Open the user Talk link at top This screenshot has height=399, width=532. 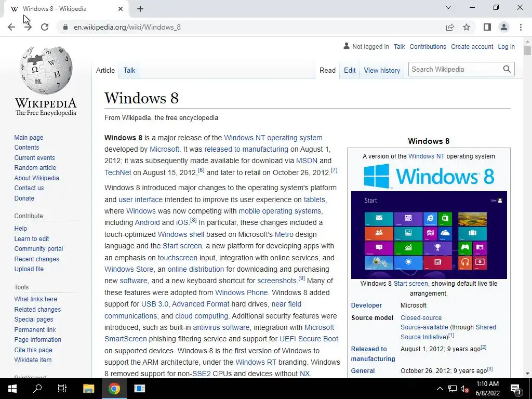[x=400, y=46]
